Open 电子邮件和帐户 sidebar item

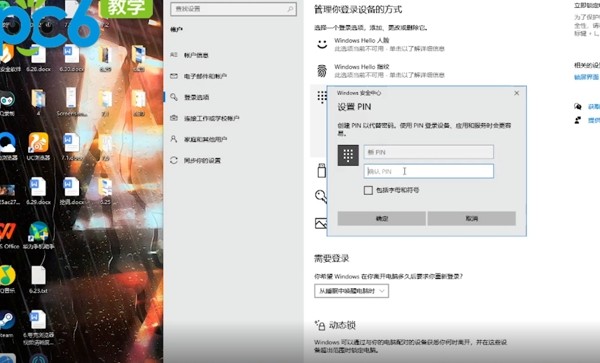pos(204,76)
